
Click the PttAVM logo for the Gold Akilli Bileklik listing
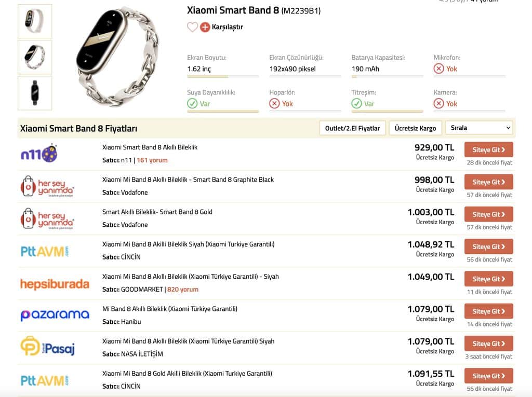pyautogui.click(x=45, y=380)
